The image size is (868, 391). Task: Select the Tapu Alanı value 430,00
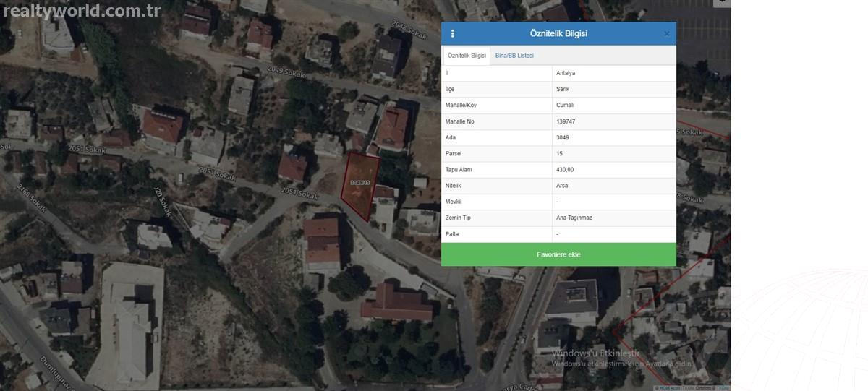614,169
